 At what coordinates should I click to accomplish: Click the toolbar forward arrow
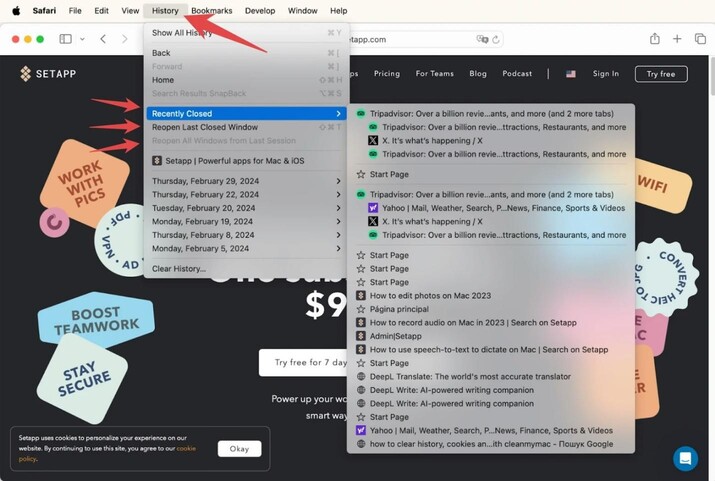[x=124, y=39]
